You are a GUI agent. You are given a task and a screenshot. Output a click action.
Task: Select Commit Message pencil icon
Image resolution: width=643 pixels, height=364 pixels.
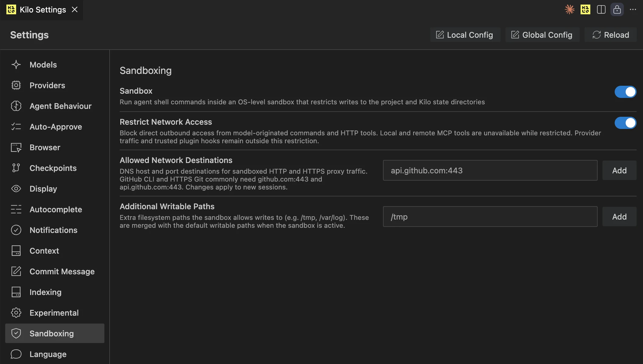[16, 271]
